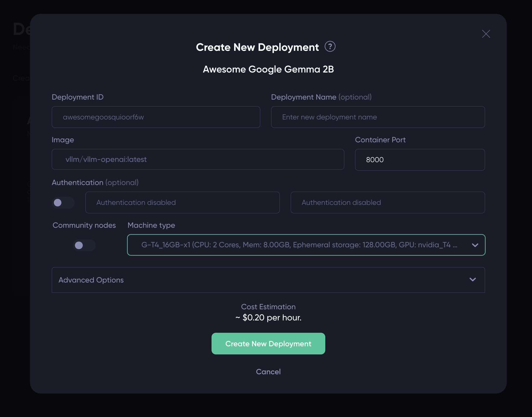Close the Create New Deployment dialog
The image size is (532, 417).
486,34
